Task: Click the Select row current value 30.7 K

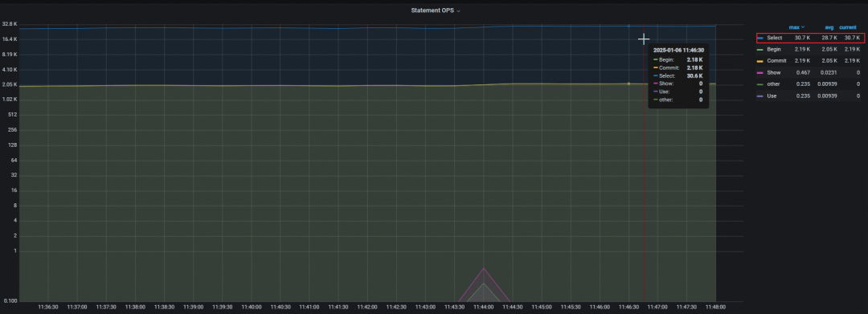Action: pyautogui.click(x=852, y=38)
